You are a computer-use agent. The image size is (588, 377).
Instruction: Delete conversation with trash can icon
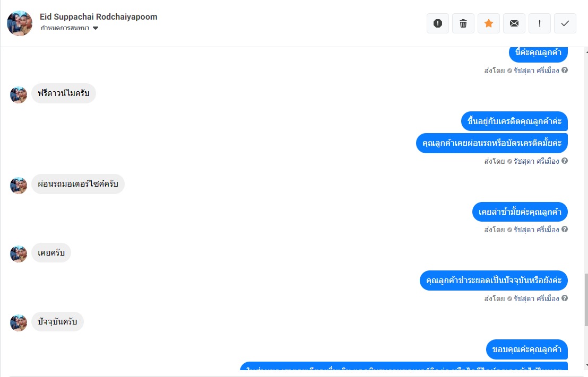click(x=463, y=23)
